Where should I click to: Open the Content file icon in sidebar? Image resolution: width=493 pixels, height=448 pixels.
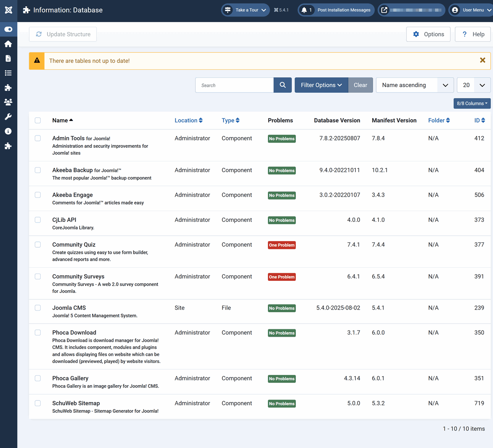click(x=8, y=59)
